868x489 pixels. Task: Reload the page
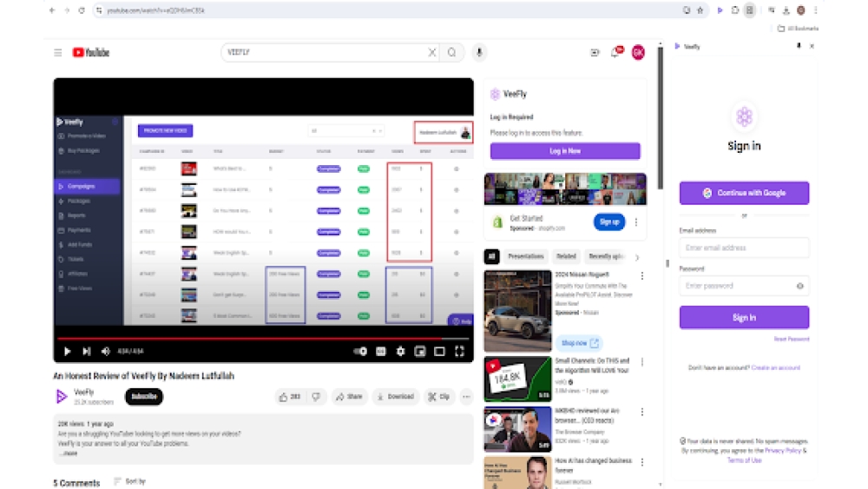click(81, 10)
